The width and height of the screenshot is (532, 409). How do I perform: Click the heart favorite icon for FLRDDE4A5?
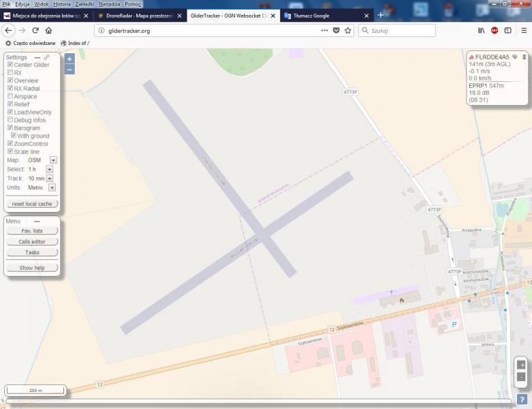point(515,57)
